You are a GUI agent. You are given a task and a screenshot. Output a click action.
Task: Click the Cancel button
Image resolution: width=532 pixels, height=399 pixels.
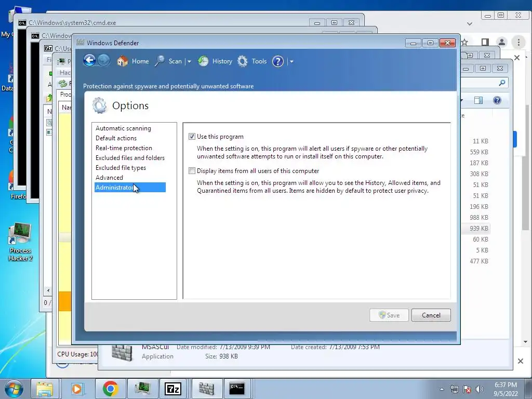click(x=431, y=315)
